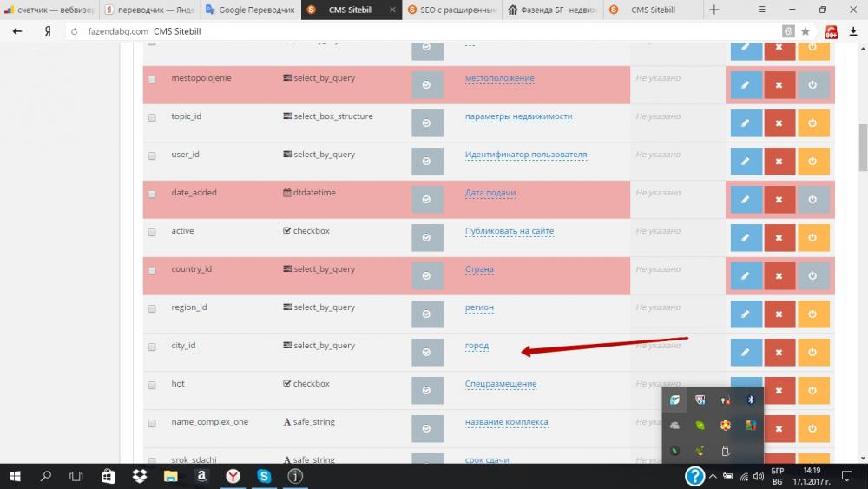Toggle power button for date_added row
This screenshot has height=489, width=868.
point(812,200)
